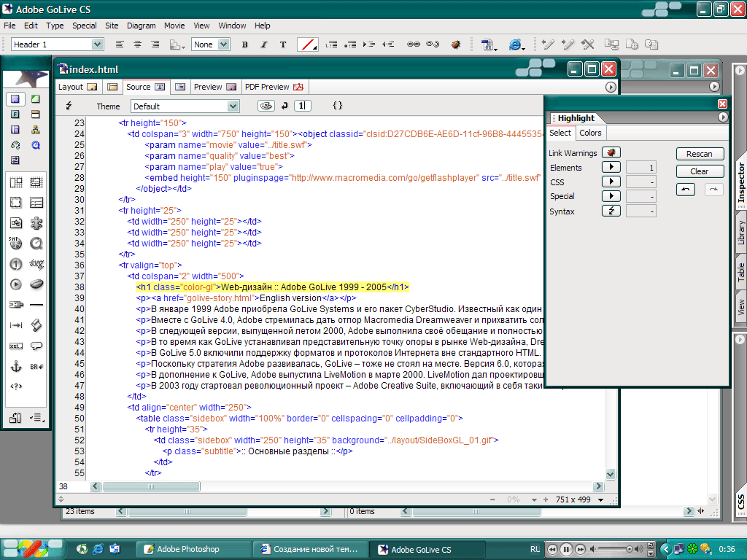This screenshot has height=560, width=747.
Task: Open Internet Explorer quick launch icon
Action: 98,549
